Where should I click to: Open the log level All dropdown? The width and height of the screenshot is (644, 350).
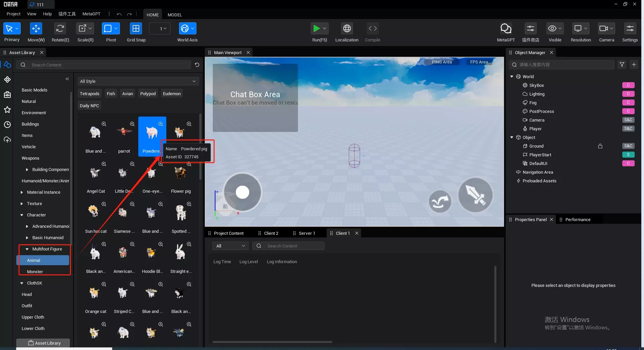230,246
